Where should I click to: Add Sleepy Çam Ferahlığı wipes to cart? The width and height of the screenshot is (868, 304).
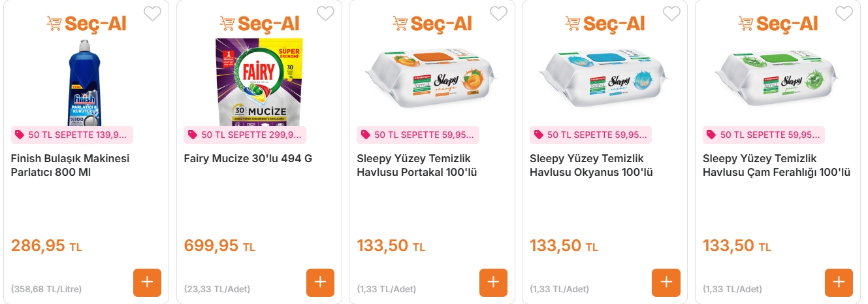pyautogui.click(x=839, y=282)
